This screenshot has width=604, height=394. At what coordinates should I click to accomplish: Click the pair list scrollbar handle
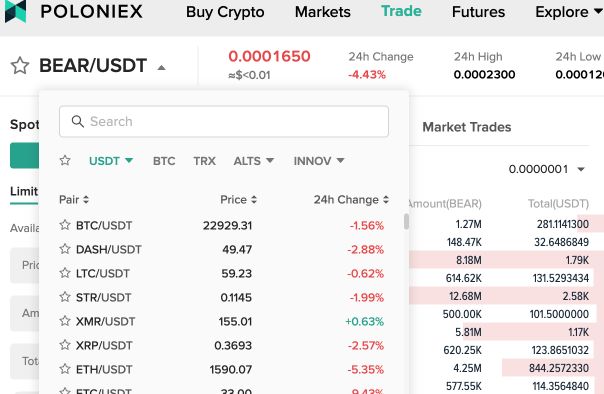coord(406,221)
